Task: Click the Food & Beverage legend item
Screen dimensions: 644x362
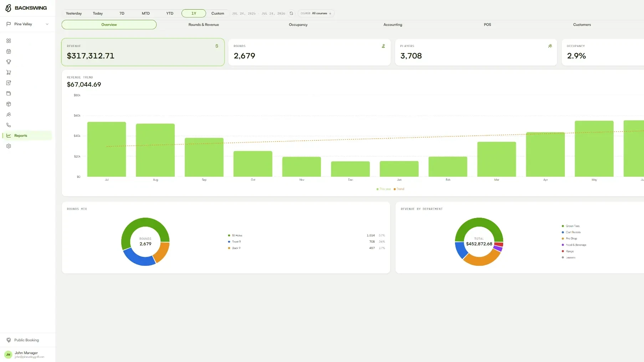Action: 574,245
